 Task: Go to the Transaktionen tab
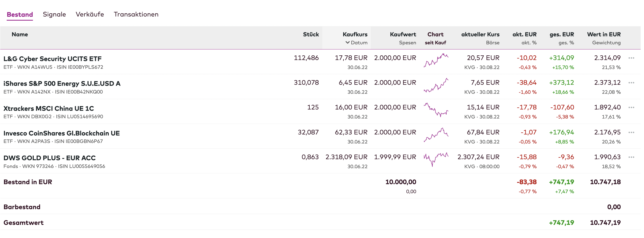coord(136,14)
